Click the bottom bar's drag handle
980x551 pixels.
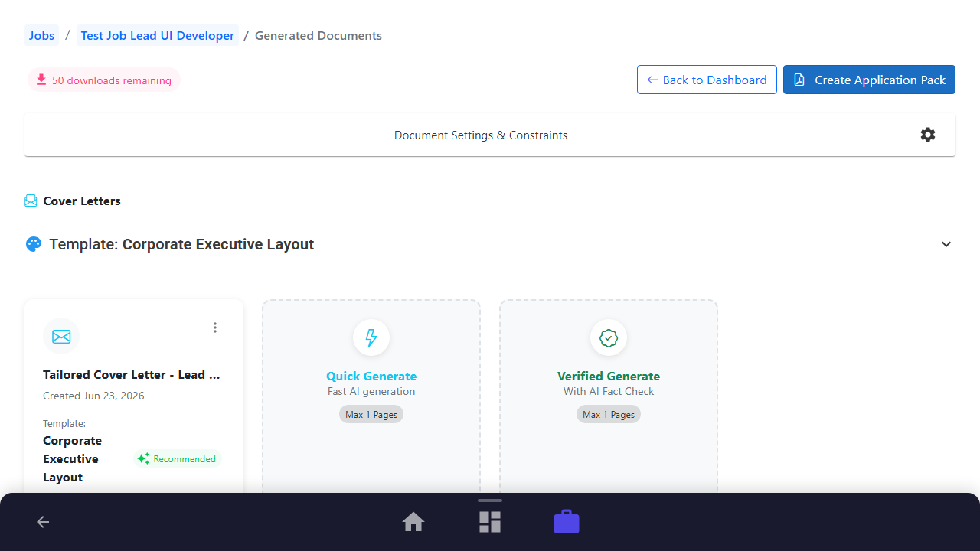pos(490,500)
